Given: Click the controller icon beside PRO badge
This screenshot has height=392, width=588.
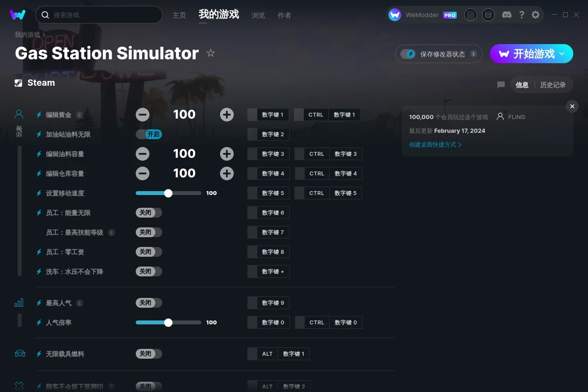Looking at the screenshot, I should tap(470, 15).
